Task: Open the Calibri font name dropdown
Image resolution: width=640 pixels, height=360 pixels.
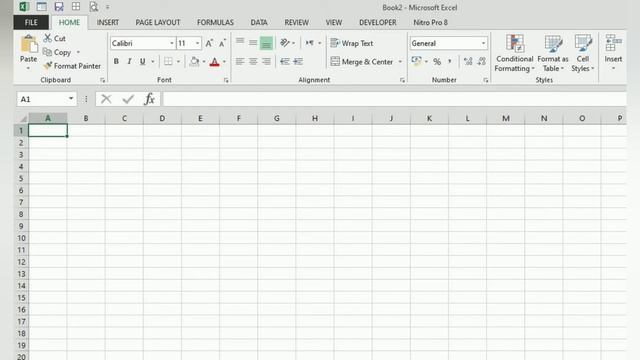Action: [172, 43]
